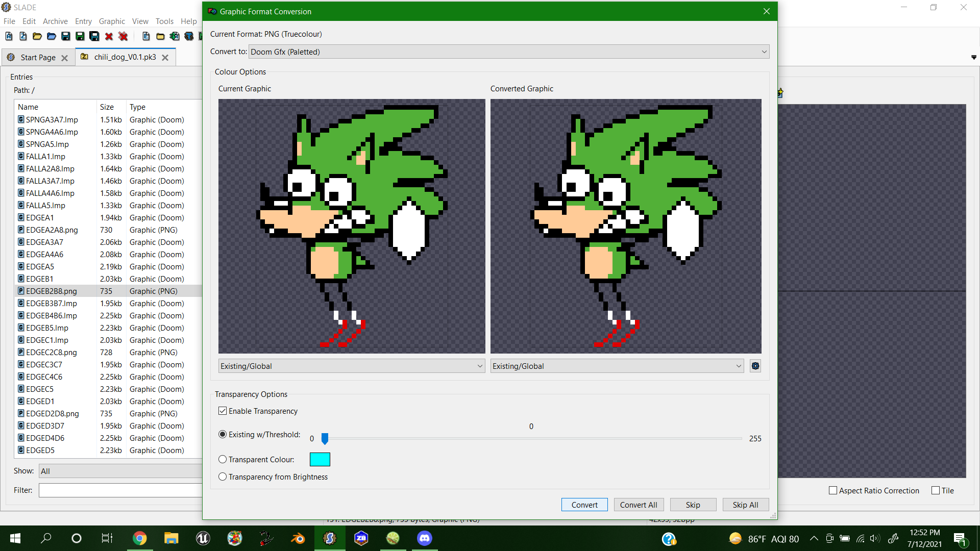Enable the Aspect Ratio Correction checkbox
Viewport: 980px width, 551px height.
833,491
